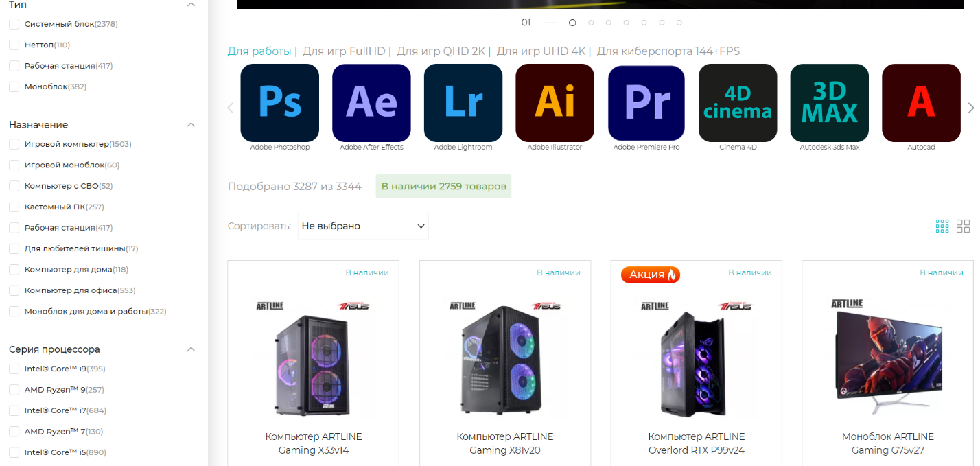Screen dimensions: 980x466
Task: Tick the Игровой моноблок checkbox
Action: coord(14,165)
